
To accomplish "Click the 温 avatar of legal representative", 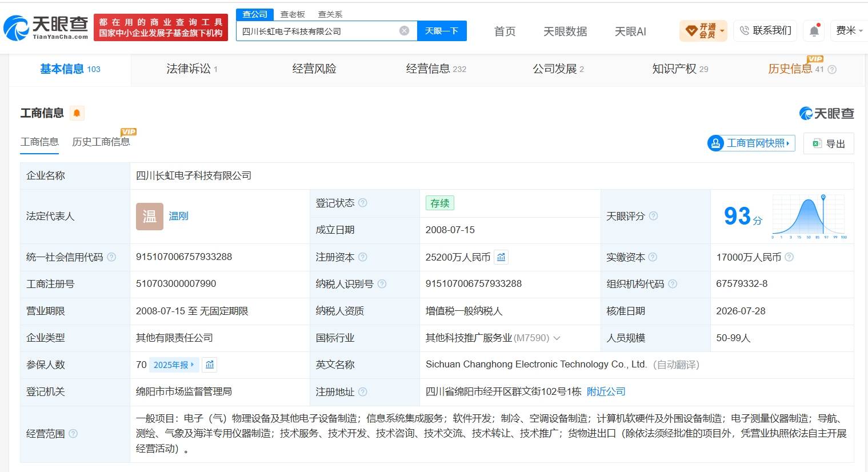I will pos(150,217).
